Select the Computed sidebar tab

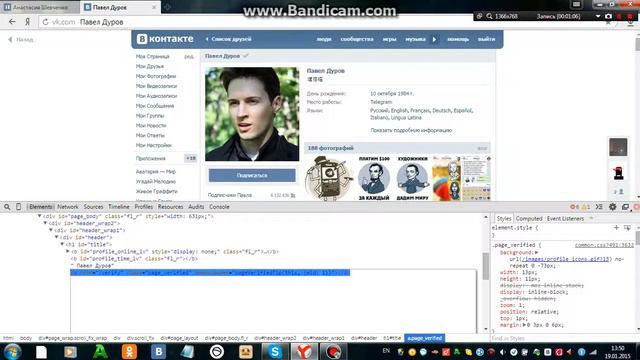click(x=529, y=219)
